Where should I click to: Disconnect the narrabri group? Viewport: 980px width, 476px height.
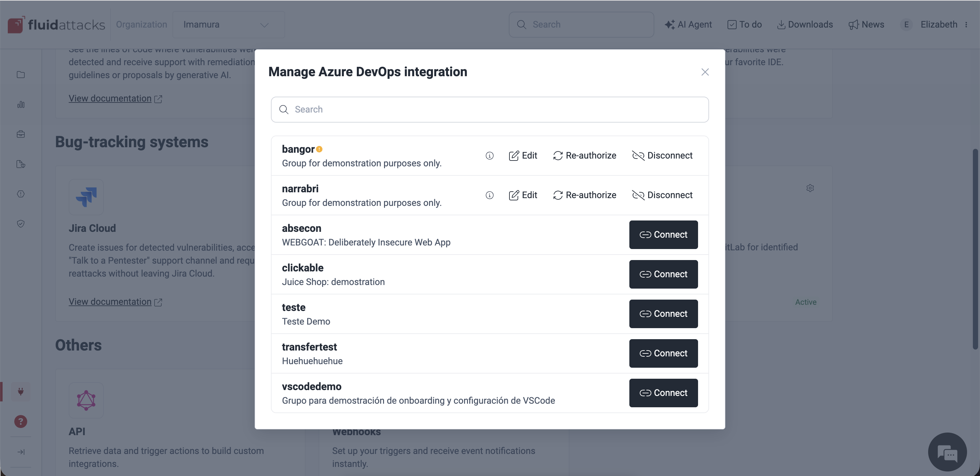tap(662, 195)
